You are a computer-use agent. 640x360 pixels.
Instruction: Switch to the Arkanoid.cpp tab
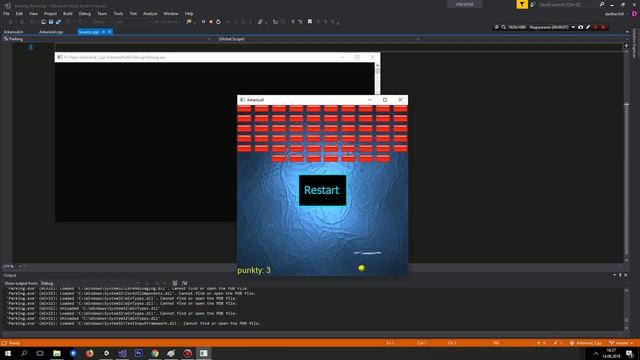tap(51, 32)
